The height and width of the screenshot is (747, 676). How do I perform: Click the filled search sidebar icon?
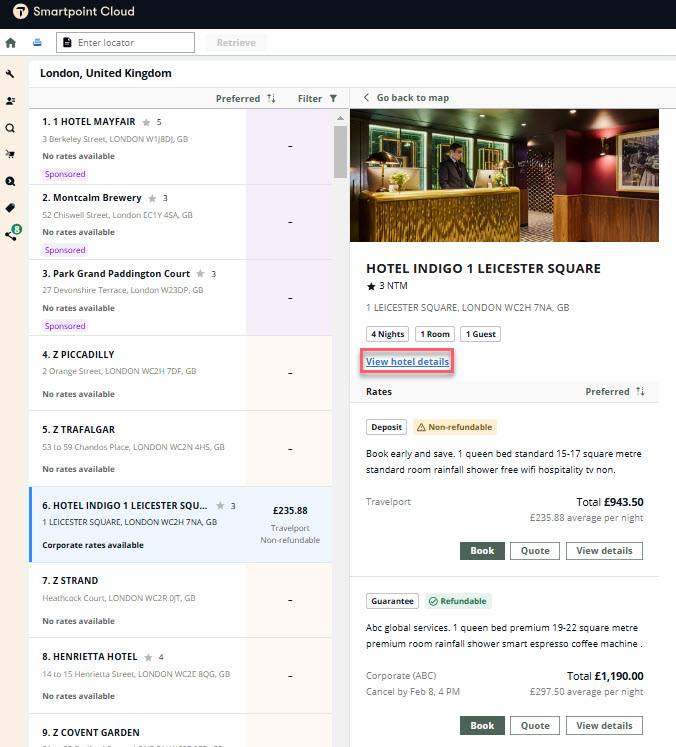[10, 181]
